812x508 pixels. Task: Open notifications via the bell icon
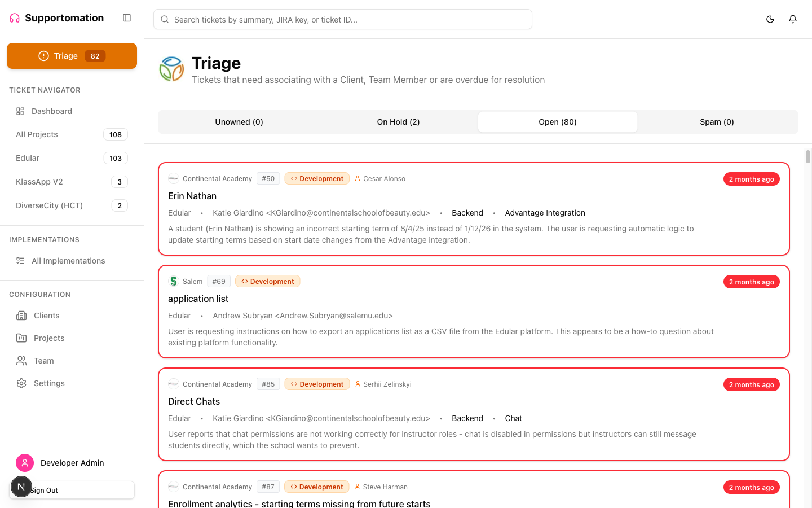792,19
